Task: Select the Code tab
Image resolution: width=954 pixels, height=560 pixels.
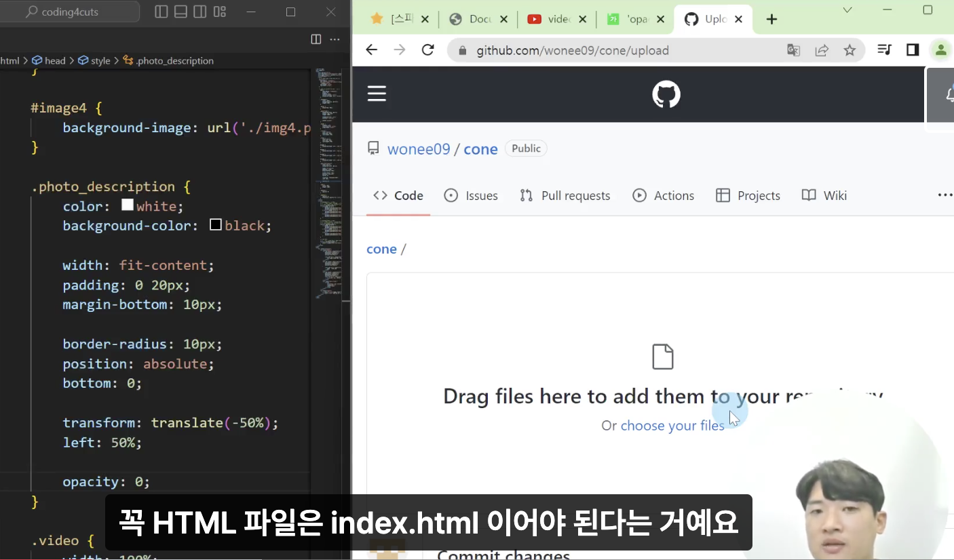Action: 398,195
